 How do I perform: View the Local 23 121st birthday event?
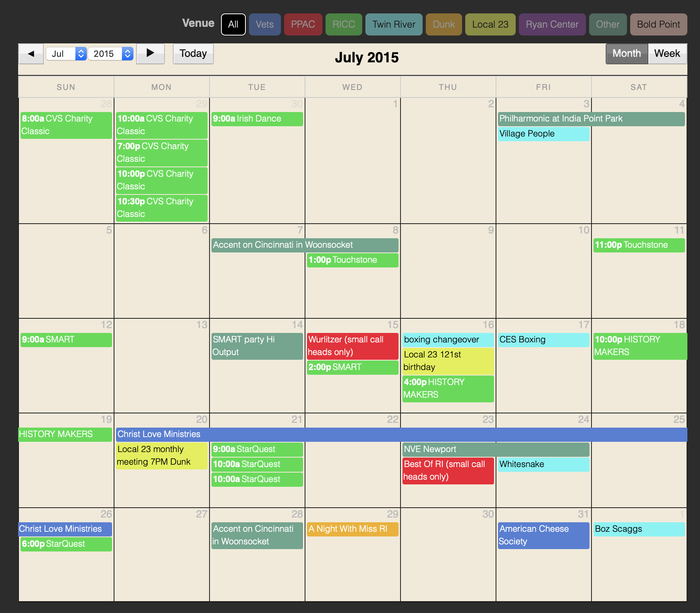[448, 361]
